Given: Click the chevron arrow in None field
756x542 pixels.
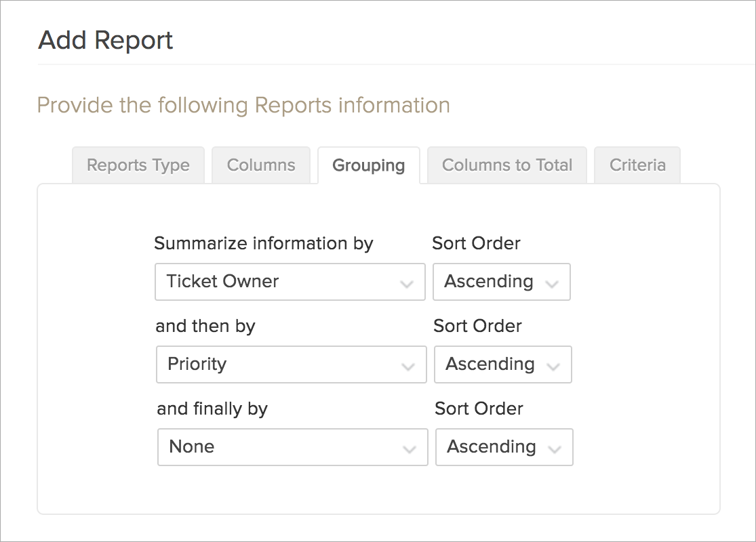Looking at the screenshot, I should (x=410, y=449).
